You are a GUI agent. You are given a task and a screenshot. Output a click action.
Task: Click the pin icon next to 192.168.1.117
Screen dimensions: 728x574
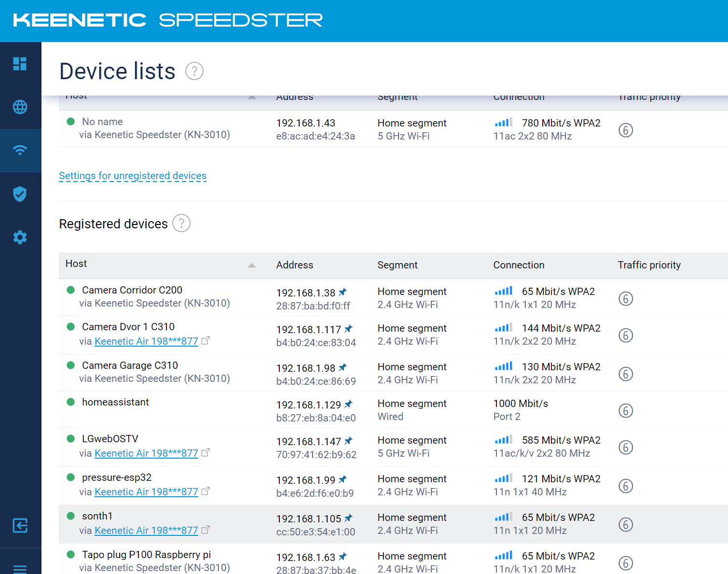pos(348,329)
